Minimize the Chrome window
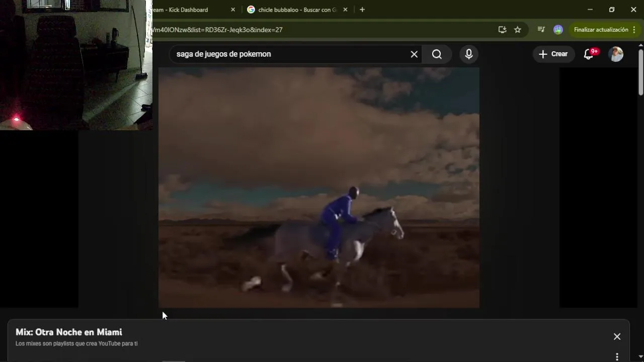Screen dimensions: 644x362 tap(590, 10)
